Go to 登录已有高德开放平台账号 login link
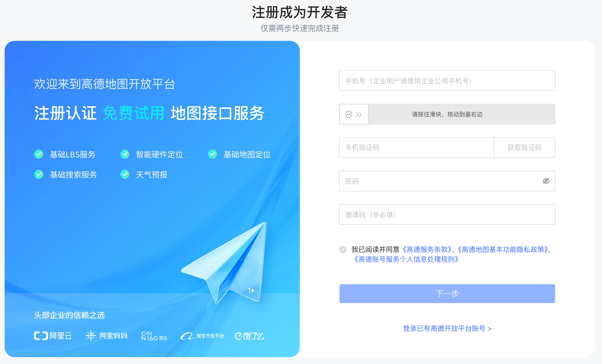 click(x=447, y=329)
